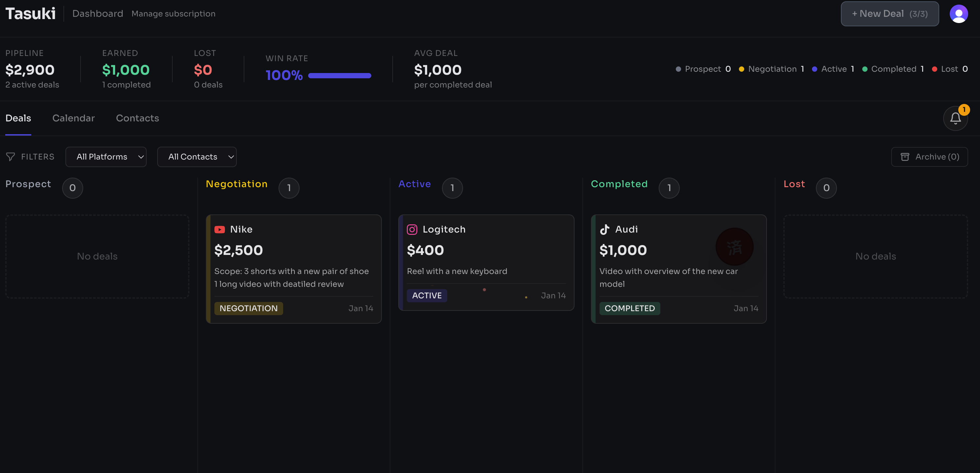Open the Logitech deal card
Screen dimensions: 980x473
tap(486, 262)
